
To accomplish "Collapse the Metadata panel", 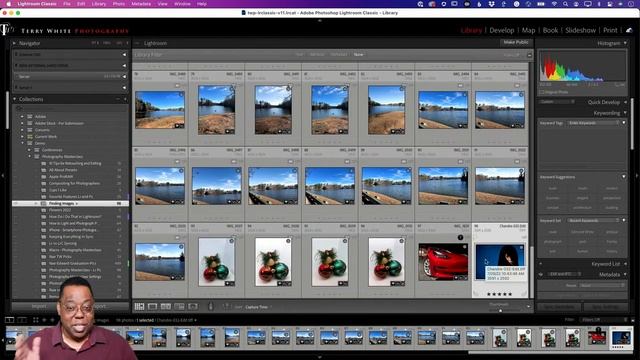I will click(625, 275).
